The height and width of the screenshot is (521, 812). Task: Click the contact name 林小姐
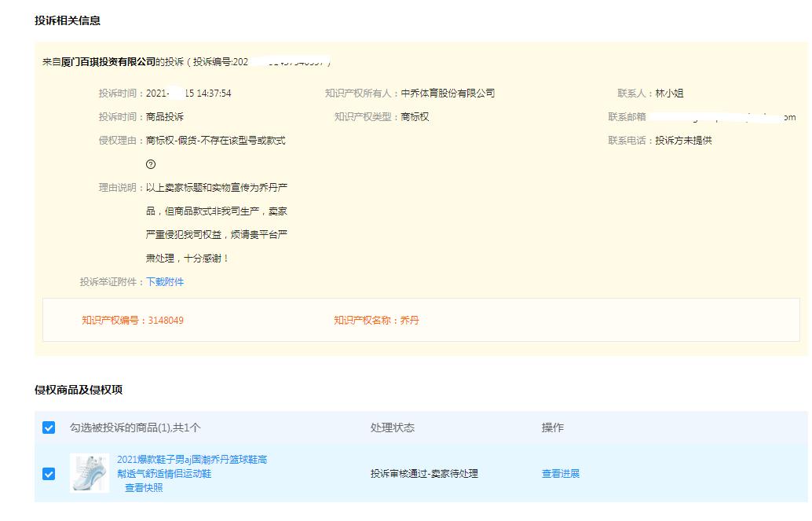[x=669, y=94]
